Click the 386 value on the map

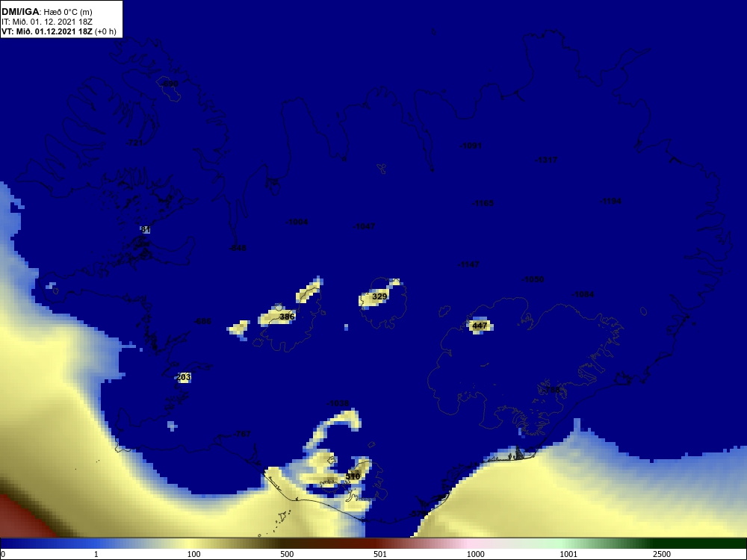(x=287, y=317)
